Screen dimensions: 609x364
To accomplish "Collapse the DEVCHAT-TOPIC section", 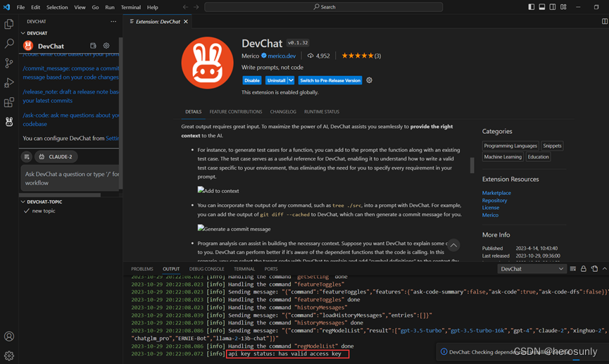I will click(23, 202).
